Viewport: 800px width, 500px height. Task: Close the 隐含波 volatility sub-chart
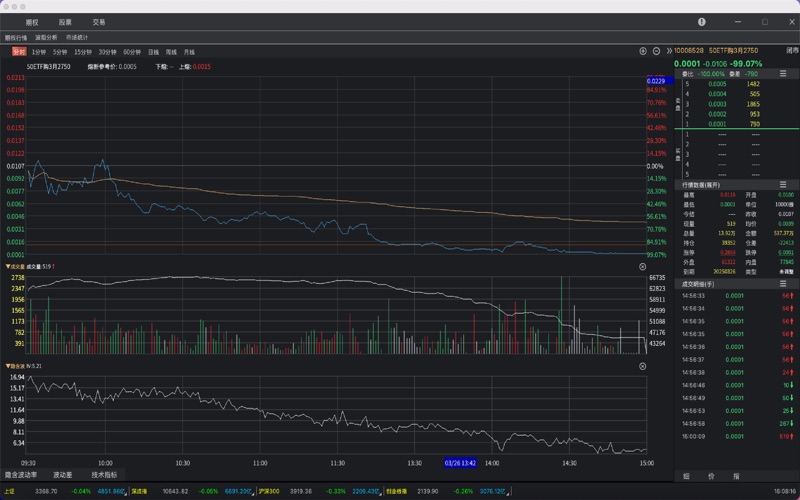(643, 367)
